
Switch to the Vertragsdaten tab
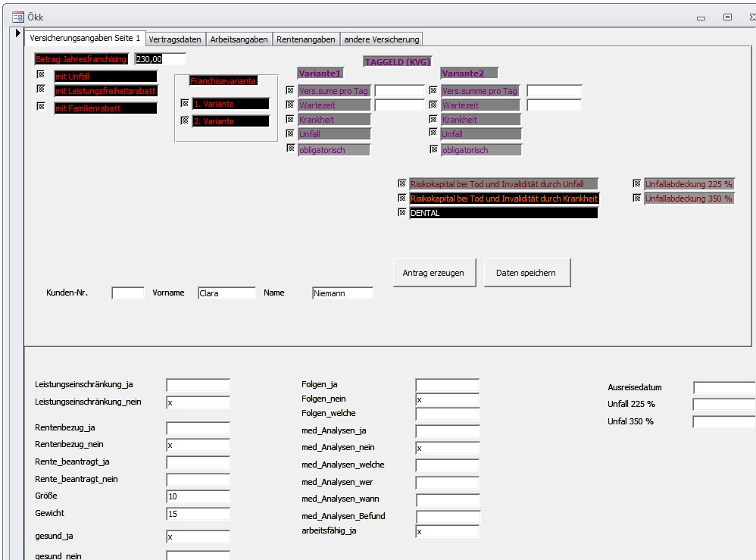coord(175,39)
